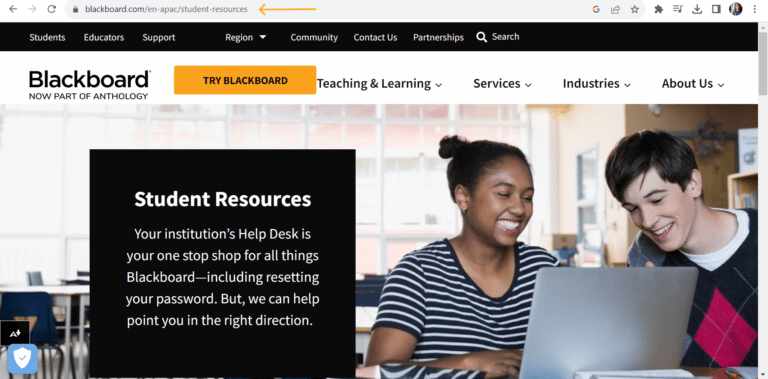The width and height of the screenshot is (768, 379).
Task: Open the Community link
Action: (314, 37)
